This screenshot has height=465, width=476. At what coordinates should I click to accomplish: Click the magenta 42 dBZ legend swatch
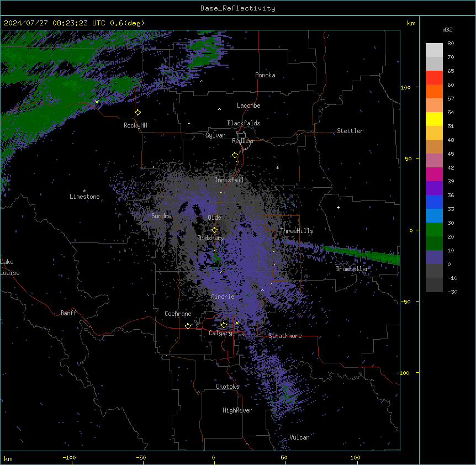(434, 174)
